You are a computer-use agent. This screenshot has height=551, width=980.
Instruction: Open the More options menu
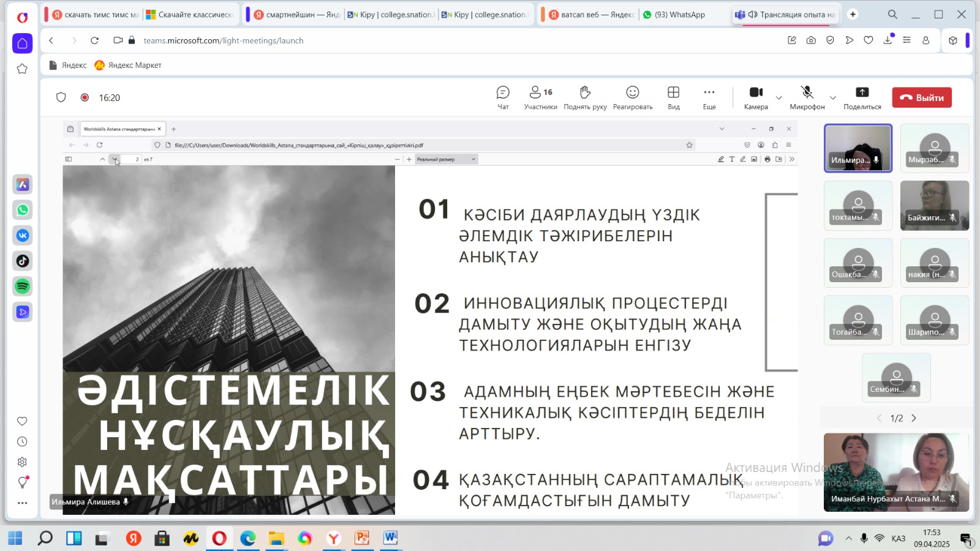pos(709,97)
